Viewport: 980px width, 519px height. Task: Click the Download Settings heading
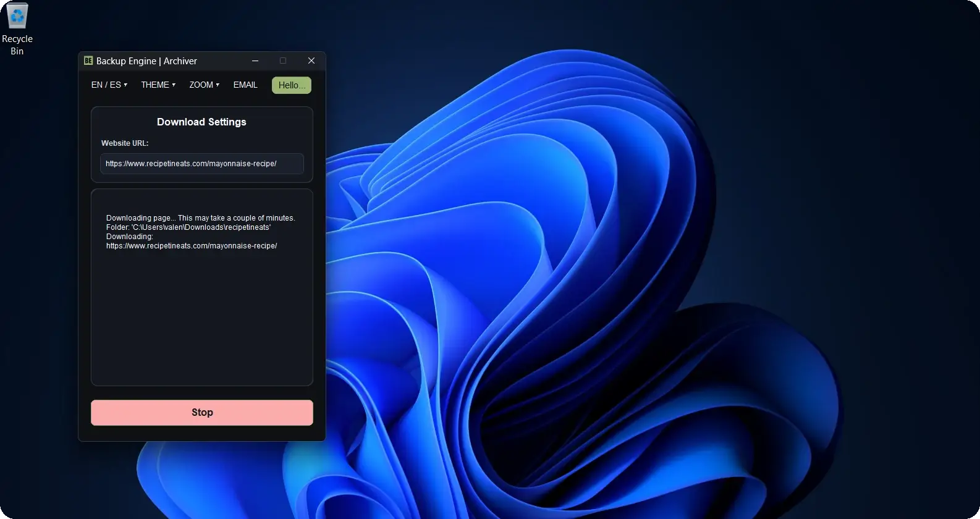pos(201,122)
